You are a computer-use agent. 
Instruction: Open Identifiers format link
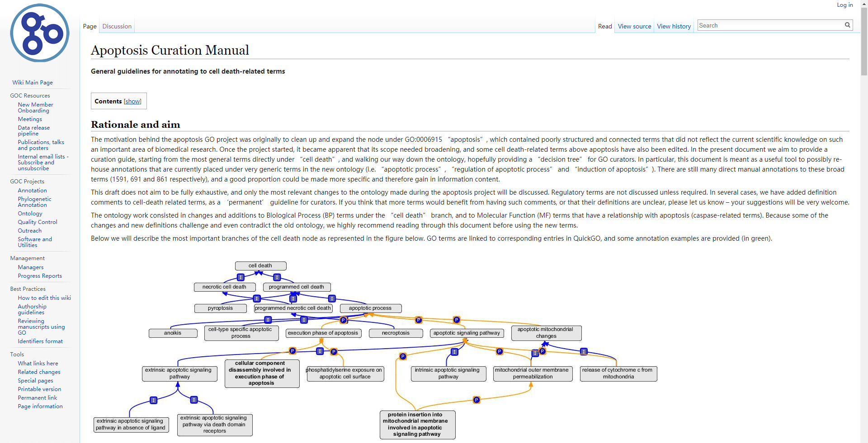point(40,341)
